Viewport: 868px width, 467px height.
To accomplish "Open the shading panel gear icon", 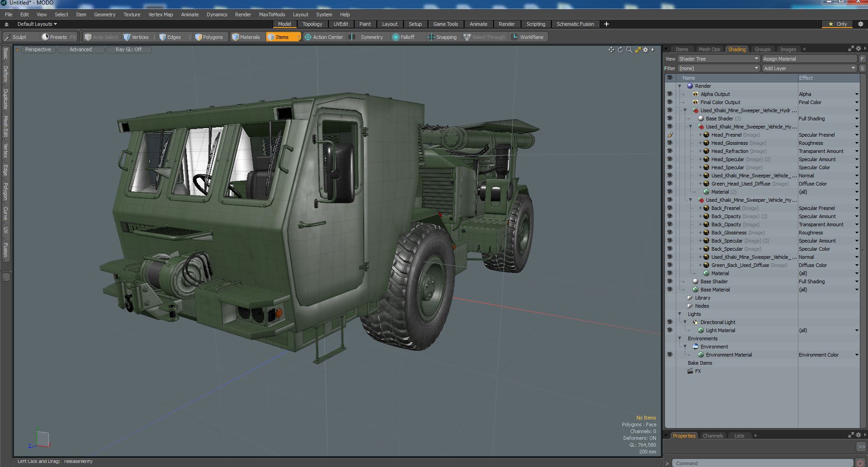I will coord(858,49).
